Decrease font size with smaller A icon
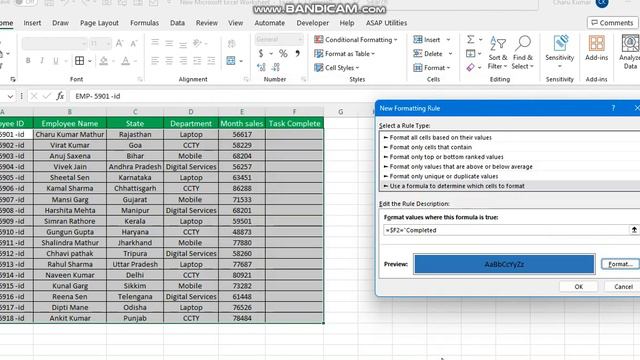The width and height of the screenshot is (640, 360). [133, 43]
